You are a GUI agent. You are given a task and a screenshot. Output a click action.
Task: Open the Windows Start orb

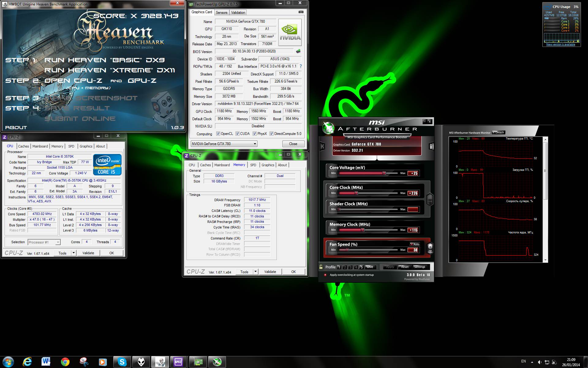click(8, 362)
